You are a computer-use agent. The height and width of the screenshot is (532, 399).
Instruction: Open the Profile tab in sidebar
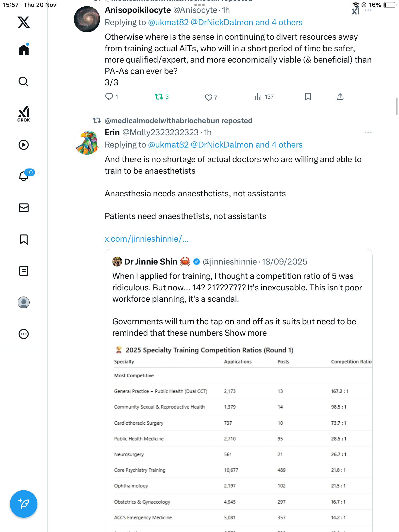tap(24, 302)
